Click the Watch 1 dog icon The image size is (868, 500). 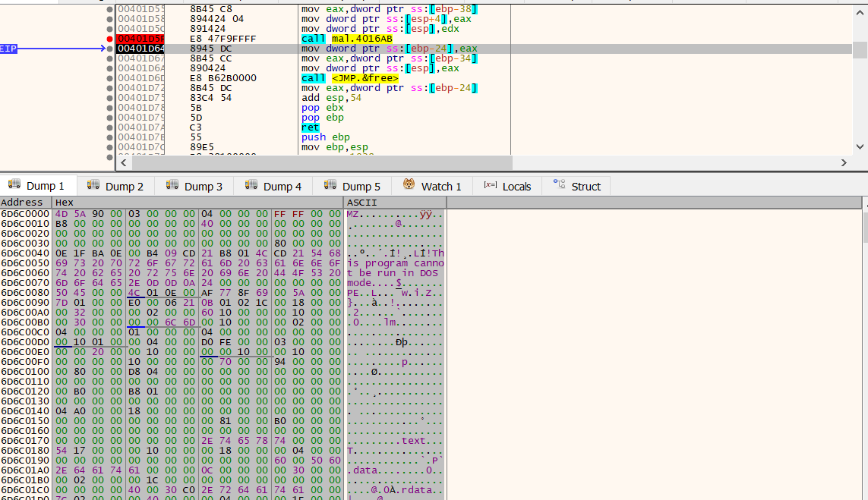coord(409,185)
